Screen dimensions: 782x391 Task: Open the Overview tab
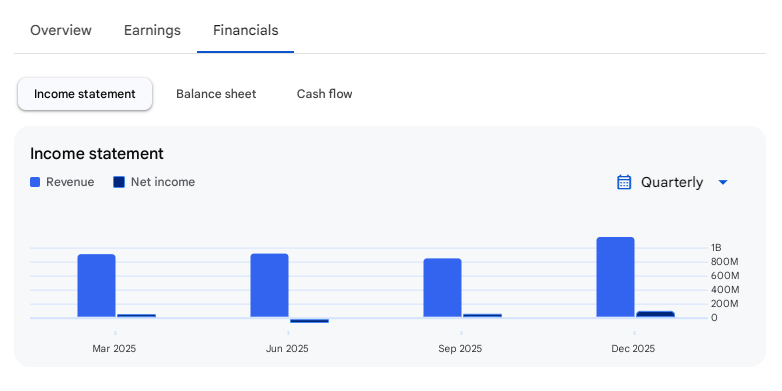tap(61, 30)
